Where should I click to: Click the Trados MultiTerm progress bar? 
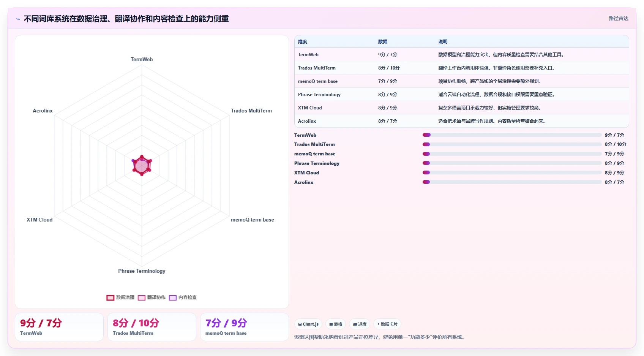pos(512,144)
